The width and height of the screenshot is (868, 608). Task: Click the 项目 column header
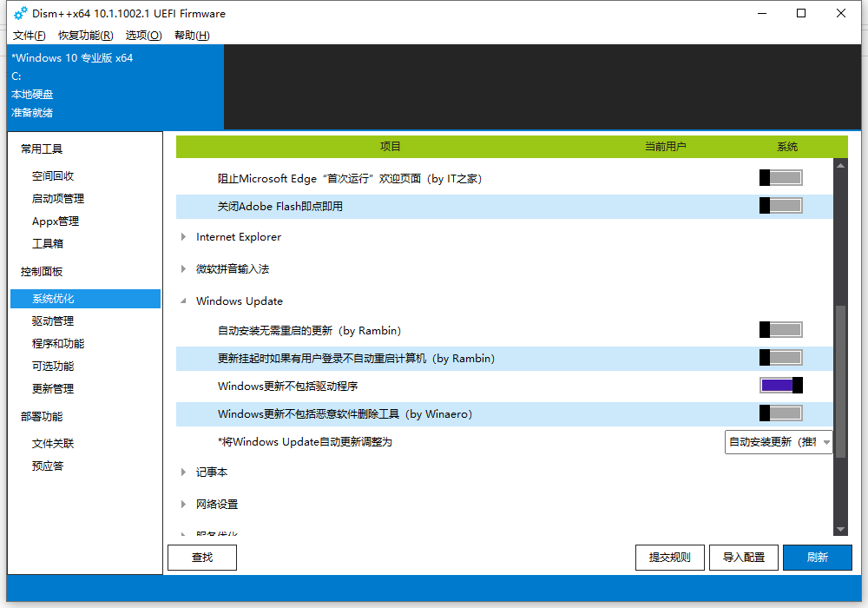tap(391, 147)
